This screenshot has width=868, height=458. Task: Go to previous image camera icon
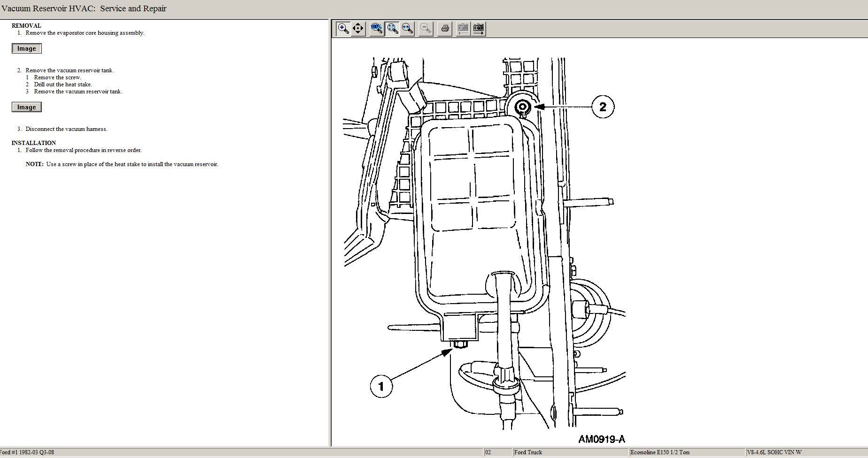click(463, 29)
